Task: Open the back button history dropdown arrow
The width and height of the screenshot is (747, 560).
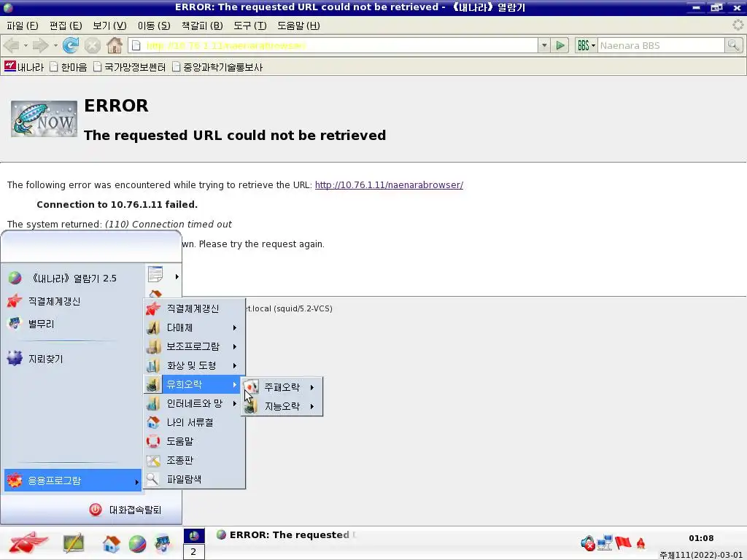Action: (26, 46)
